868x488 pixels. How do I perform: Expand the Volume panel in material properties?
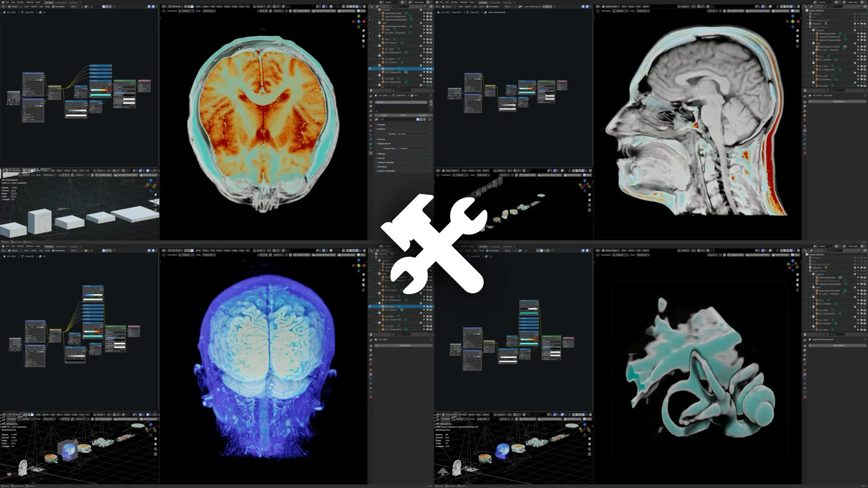(x=381, y=139)
